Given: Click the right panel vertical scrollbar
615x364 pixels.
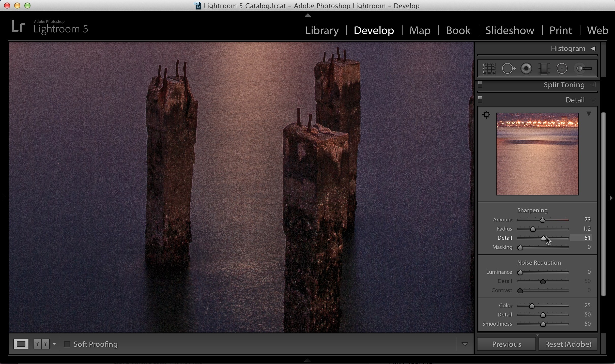Looking at the screenshot, I should [x=604, y=204].
